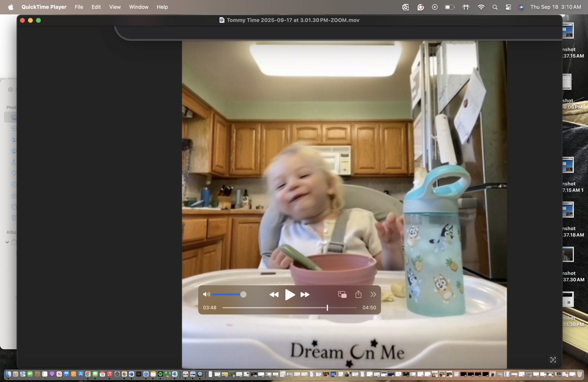Open Microsoft Word from the Dock
588x382 pixels.
click(x=131, y=374)
